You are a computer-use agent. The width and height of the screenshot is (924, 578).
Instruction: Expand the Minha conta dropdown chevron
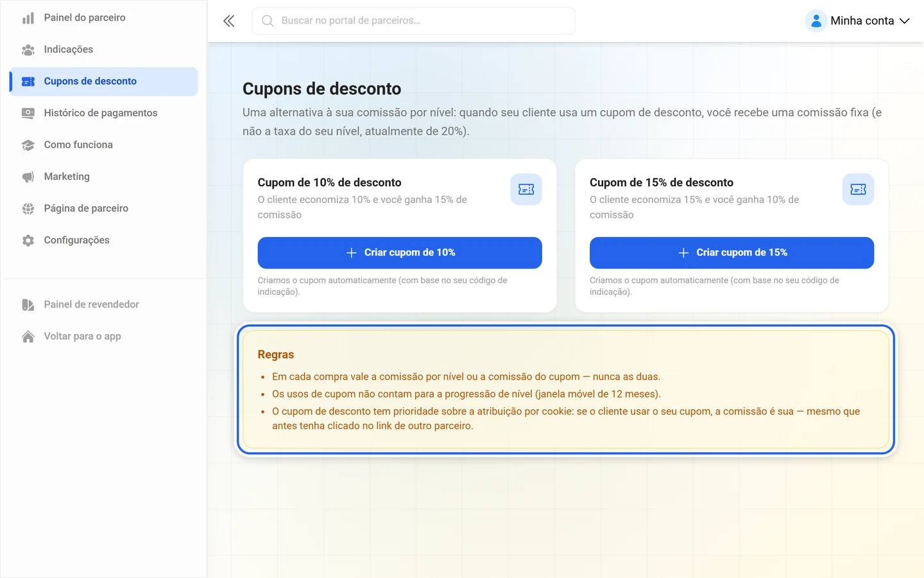[x=905, y=21]
